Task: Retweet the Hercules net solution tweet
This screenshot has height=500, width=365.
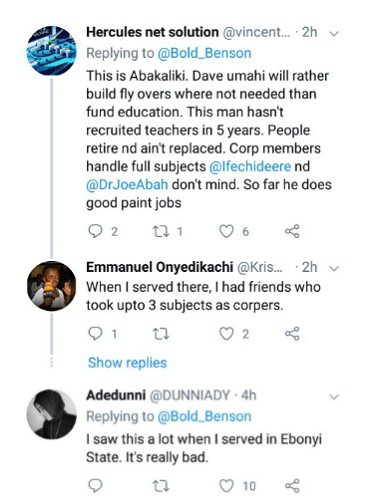Action: click(x=161, y=231)
